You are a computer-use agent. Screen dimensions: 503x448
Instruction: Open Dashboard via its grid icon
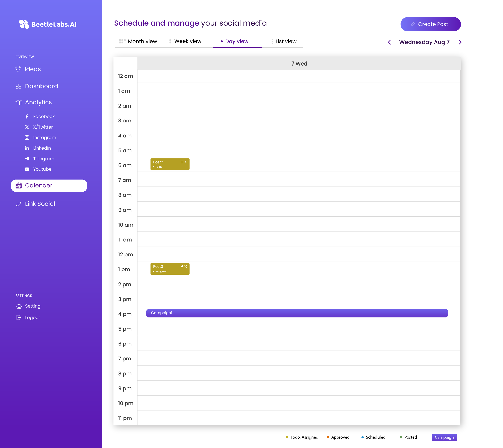[19, 86]
